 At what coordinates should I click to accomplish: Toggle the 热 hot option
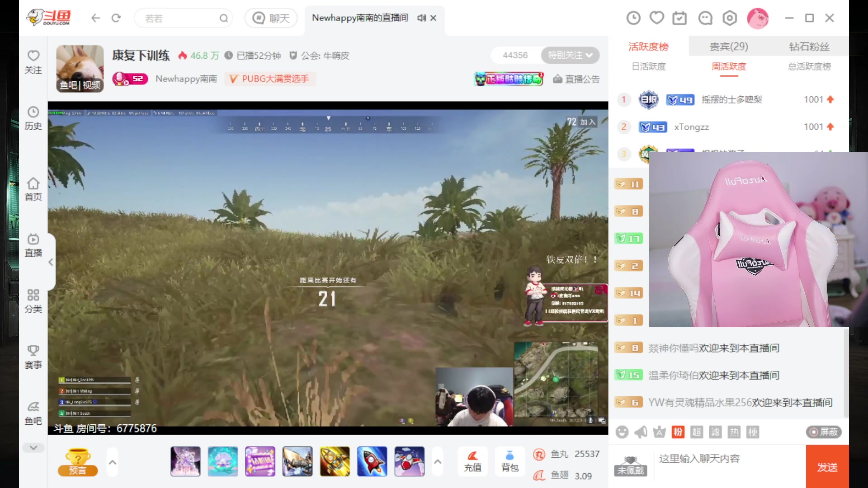(x=734, y=432)
